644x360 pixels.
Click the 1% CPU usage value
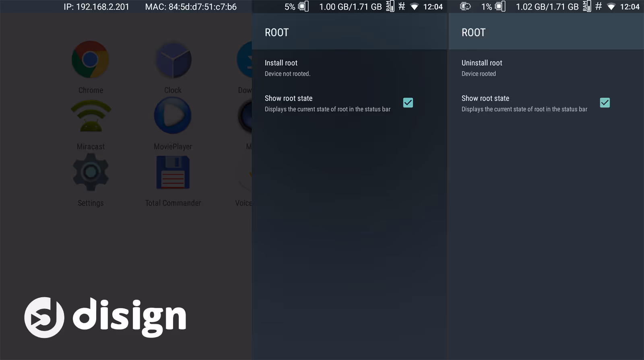487,7
